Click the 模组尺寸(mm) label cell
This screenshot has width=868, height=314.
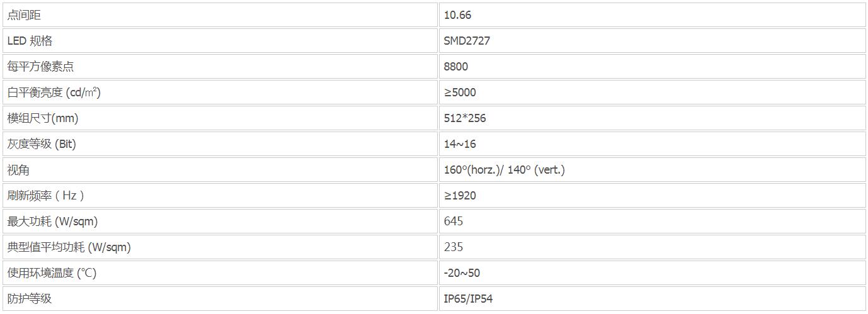(x=220, y=118)
